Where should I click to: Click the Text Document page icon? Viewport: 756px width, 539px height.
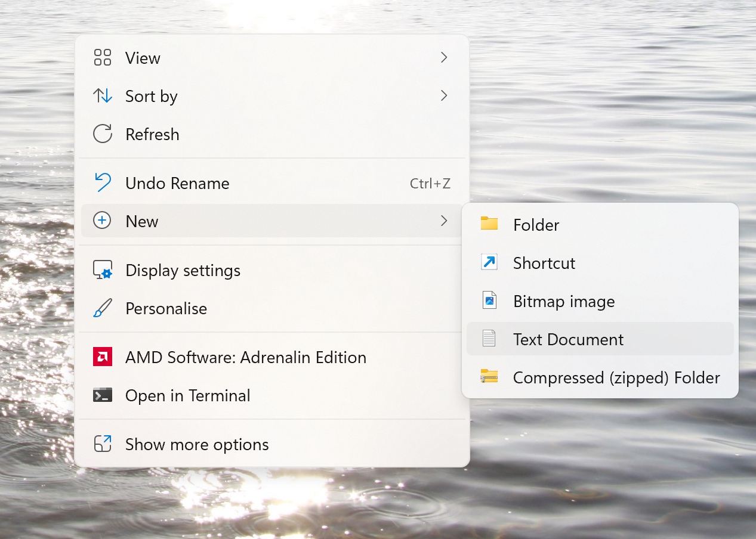pyautogui.click(x=489, y=339)
